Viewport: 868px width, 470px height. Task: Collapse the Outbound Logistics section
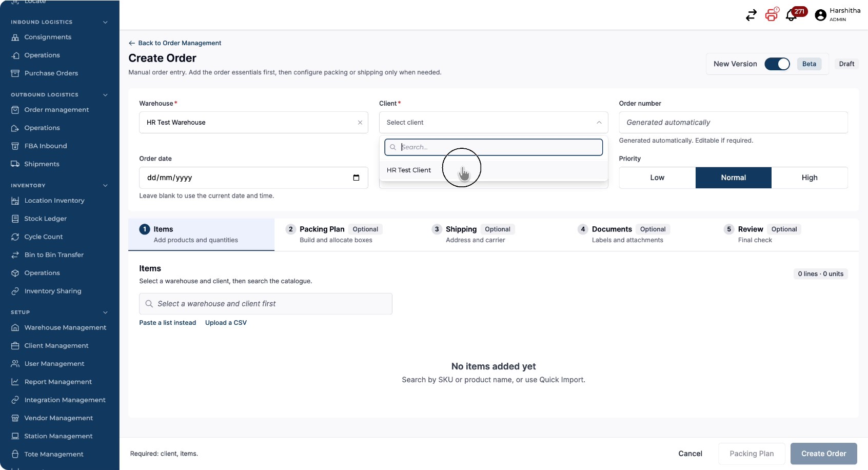click(x=105, y=95)
